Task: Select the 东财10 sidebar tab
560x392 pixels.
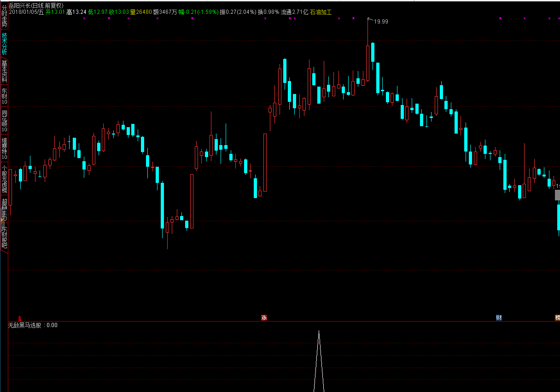Action: coord(4,96)
